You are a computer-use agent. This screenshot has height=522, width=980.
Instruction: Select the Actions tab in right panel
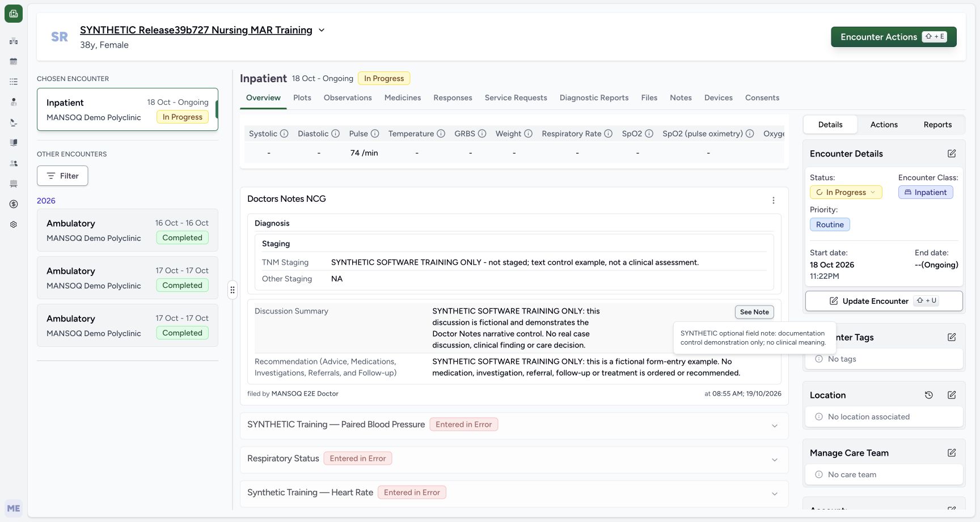click(884, 125)
